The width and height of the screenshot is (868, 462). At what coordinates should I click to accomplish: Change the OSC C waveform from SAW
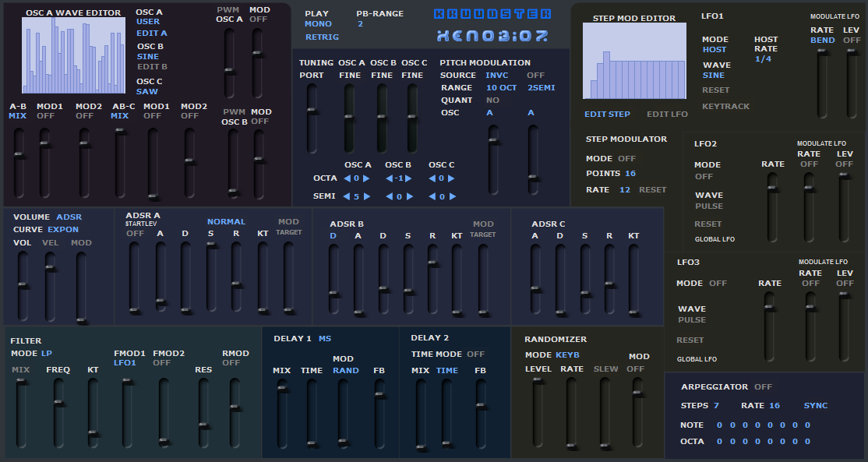click(x=147, y=92)
